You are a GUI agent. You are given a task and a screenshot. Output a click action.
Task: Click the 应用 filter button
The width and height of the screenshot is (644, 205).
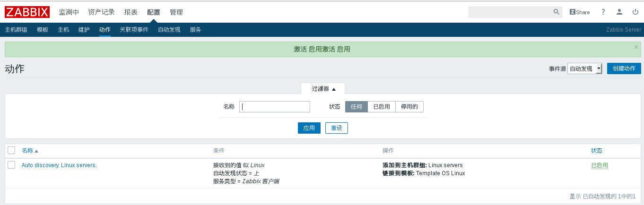[309, 128]
